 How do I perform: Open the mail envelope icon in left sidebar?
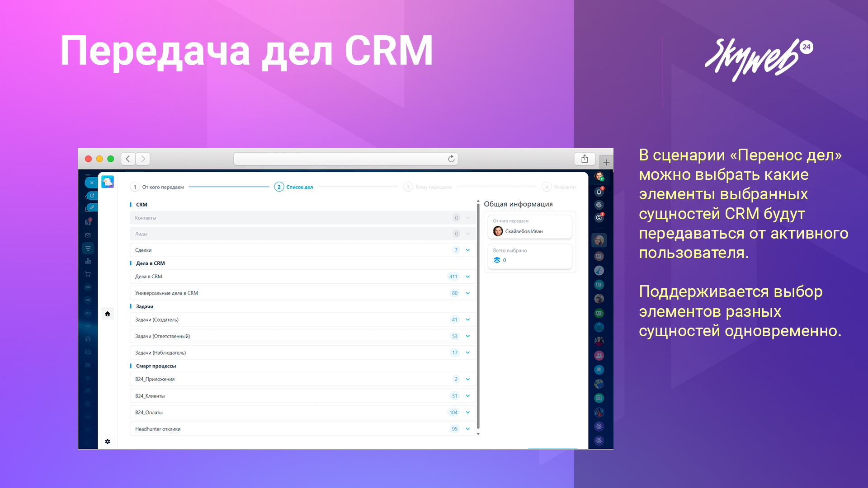click(88, 235)
